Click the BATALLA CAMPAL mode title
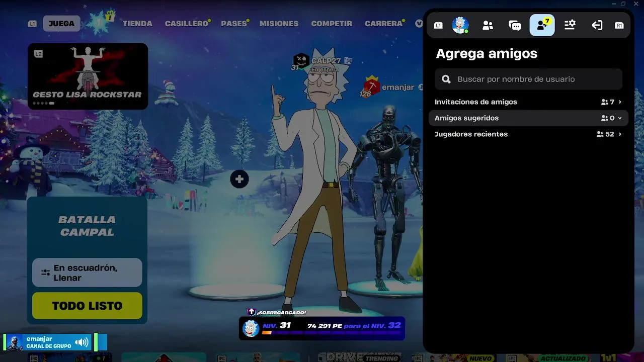Viewport: 644px width, 362px height. pos(87,226)
